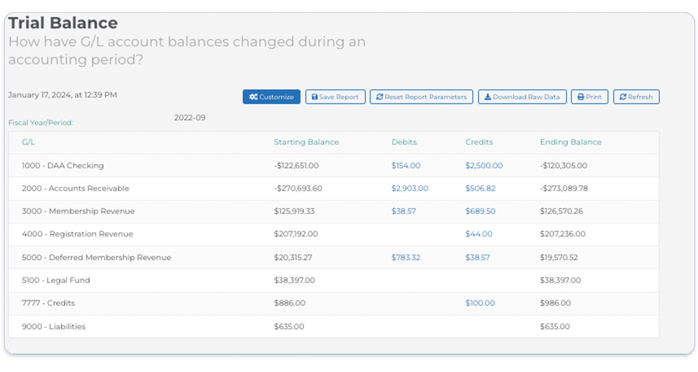Click the 5100 - Legal Fund row label
Screen dimensions: 698x372
[56, 280]
